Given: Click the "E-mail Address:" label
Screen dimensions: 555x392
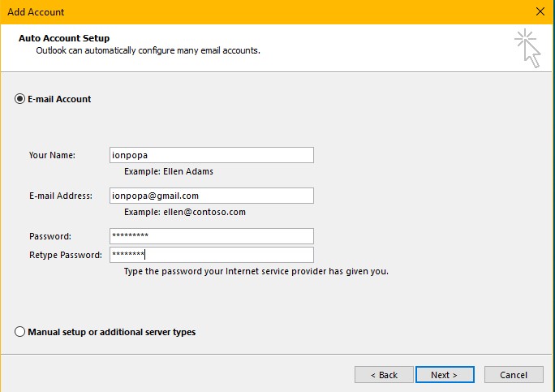Looking at the screenshot, I should coord(61,196).
